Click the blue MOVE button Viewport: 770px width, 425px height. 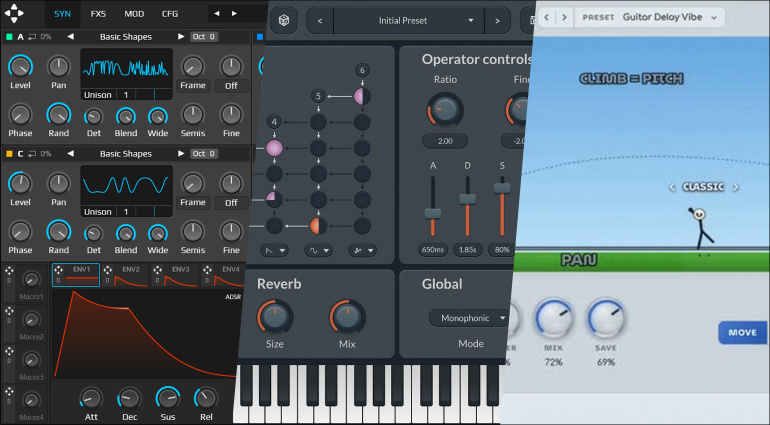(x=742, y=333)
